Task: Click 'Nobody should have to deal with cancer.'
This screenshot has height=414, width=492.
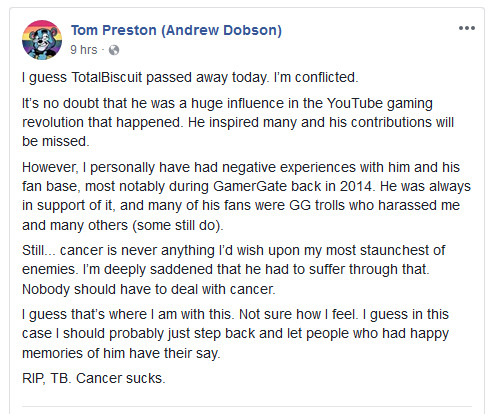Action: pos(149,289)
